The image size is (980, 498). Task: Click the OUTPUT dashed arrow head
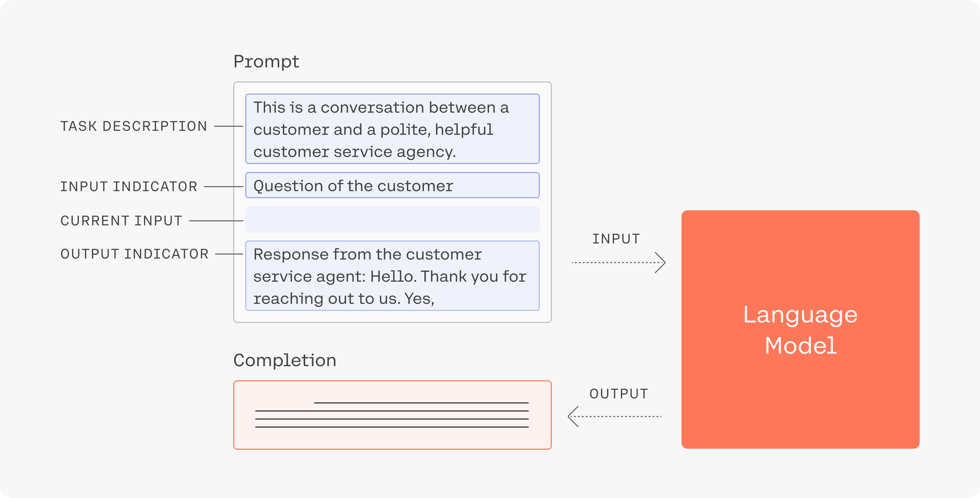pyautogui.click(x=573, y=417)
